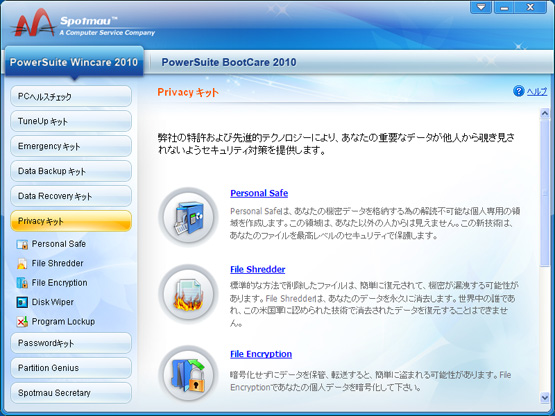The image size is (555, 416).
Task: Click the scrollbar up arrow
Action: pos(545,113)
